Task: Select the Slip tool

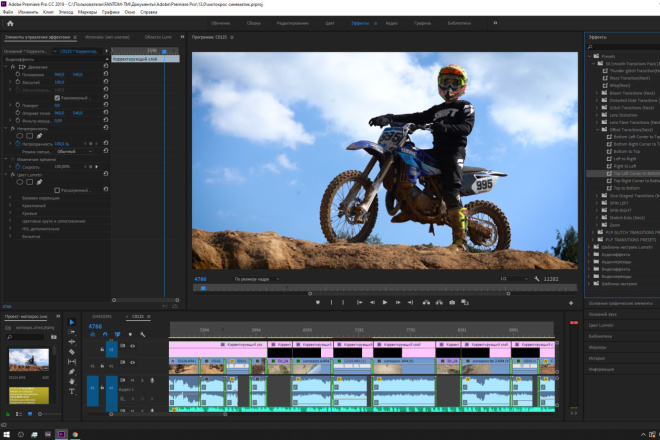Action: point(72,362)
